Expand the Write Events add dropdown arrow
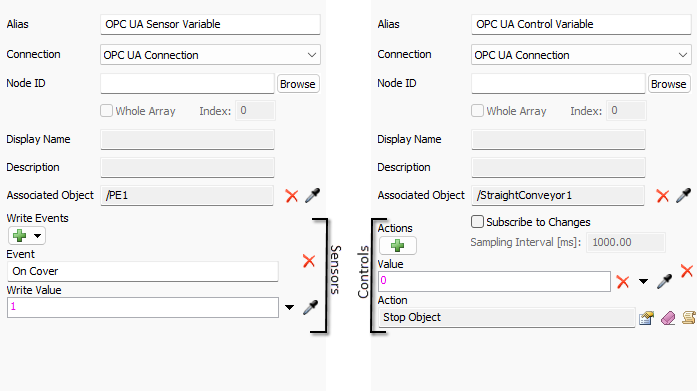This screenshot has width=698, height=391. pyautogui.click(x=37, y=236)
